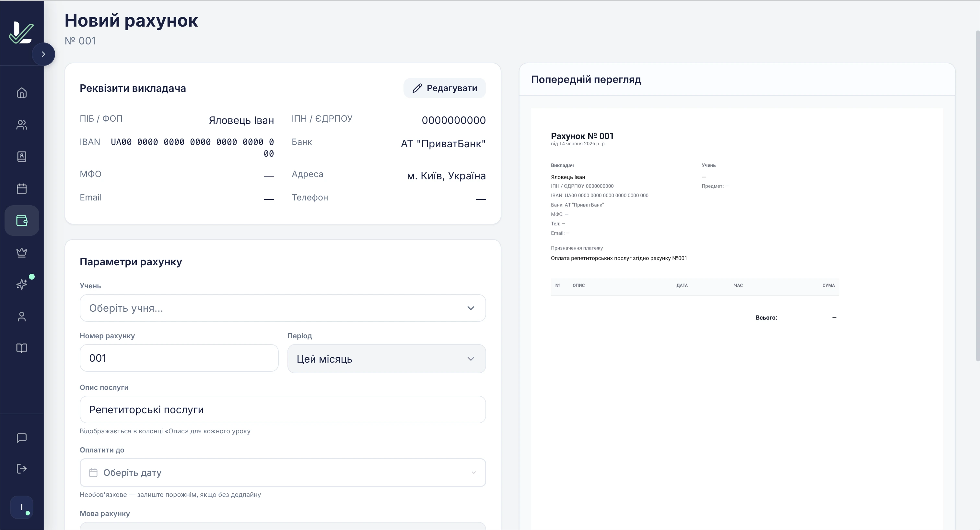This screenshot has width=980, height=530.
Task: Open the calendar icon in sidebar
Action: [x=22, y=188]
